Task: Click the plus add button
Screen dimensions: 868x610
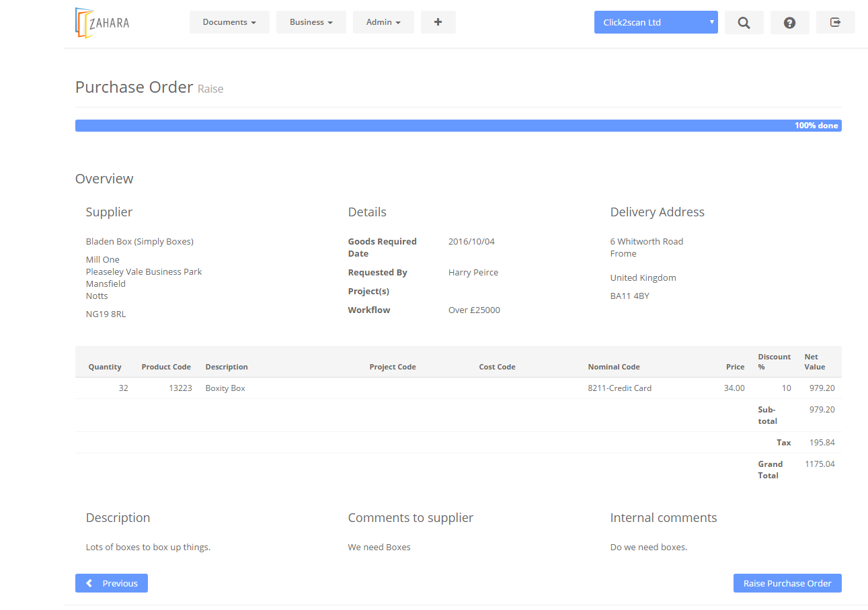Action: pos(438,22)
